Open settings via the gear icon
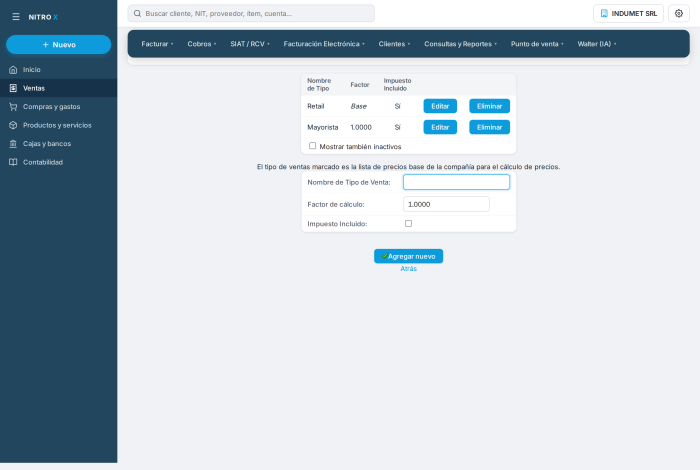 click(x=679, y=13)
